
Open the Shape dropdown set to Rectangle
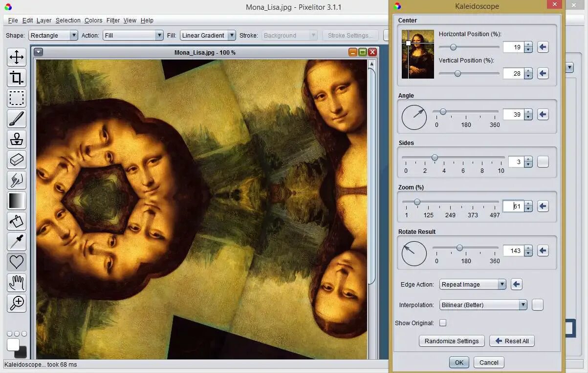(53, 35)
